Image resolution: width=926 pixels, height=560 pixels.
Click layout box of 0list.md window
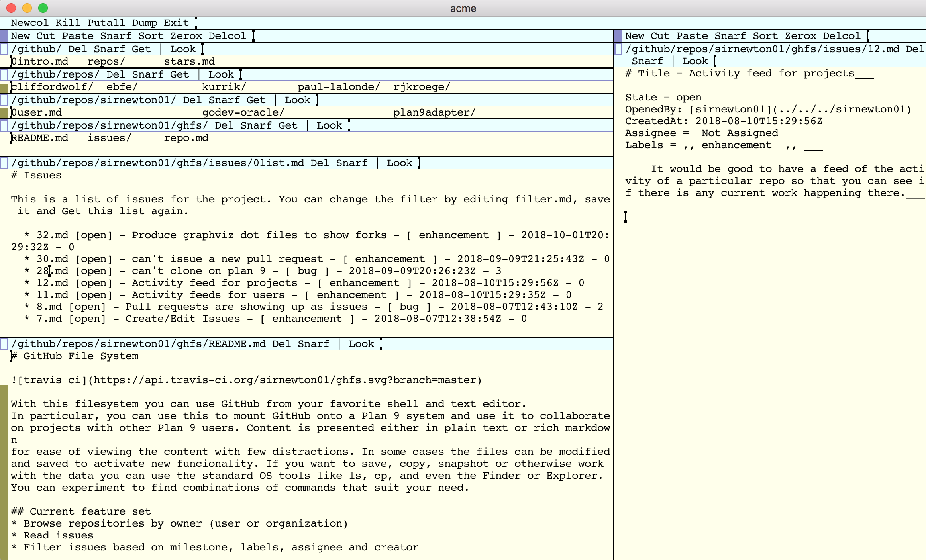coord(4,163)
